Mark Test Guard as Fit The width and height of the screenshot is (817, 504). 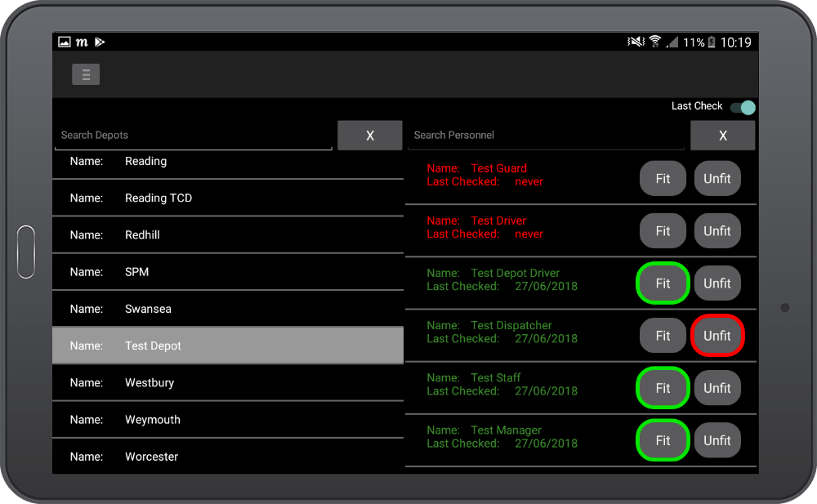click(x=663, y=179)
